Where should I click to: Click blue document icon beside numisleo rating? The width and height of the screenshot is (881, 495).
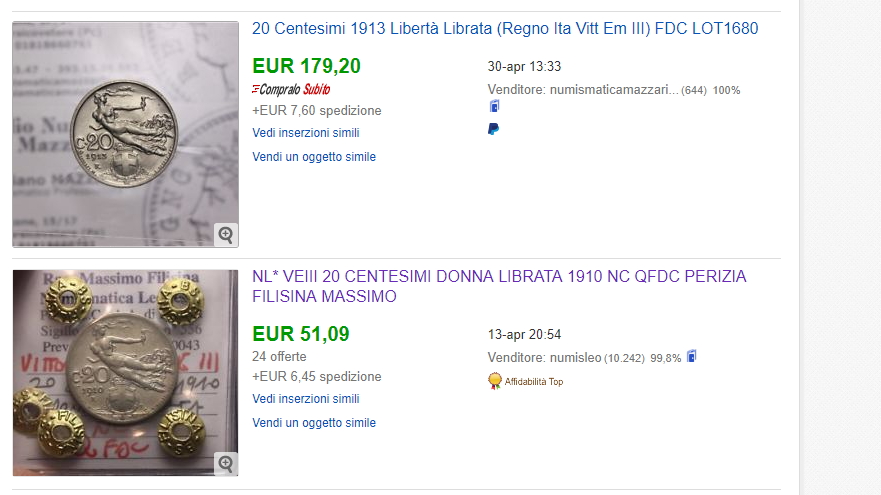[x=692, y=356]
